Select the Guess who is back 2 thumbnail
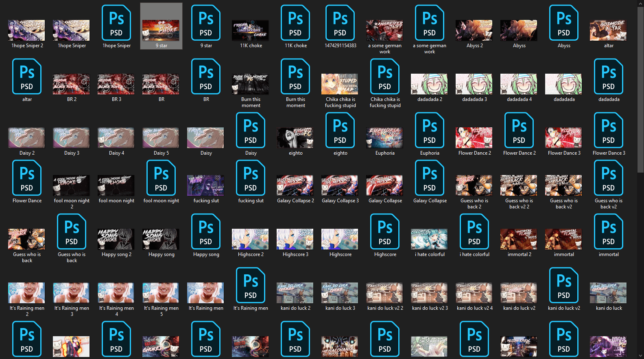 [x=474, y=186]
